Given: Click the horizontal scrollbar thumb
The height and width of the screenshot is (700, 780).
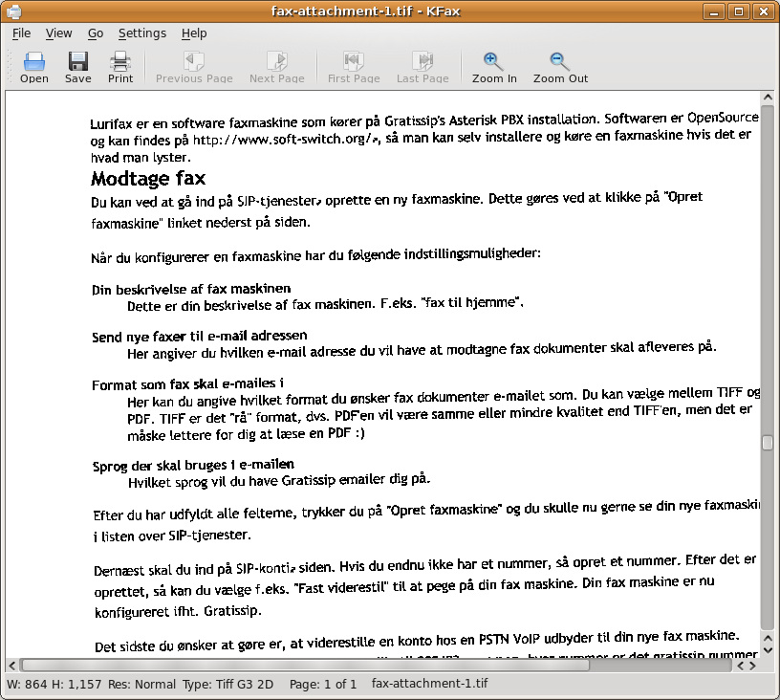Looking at the screenshot, I should [x=305, y=666].
